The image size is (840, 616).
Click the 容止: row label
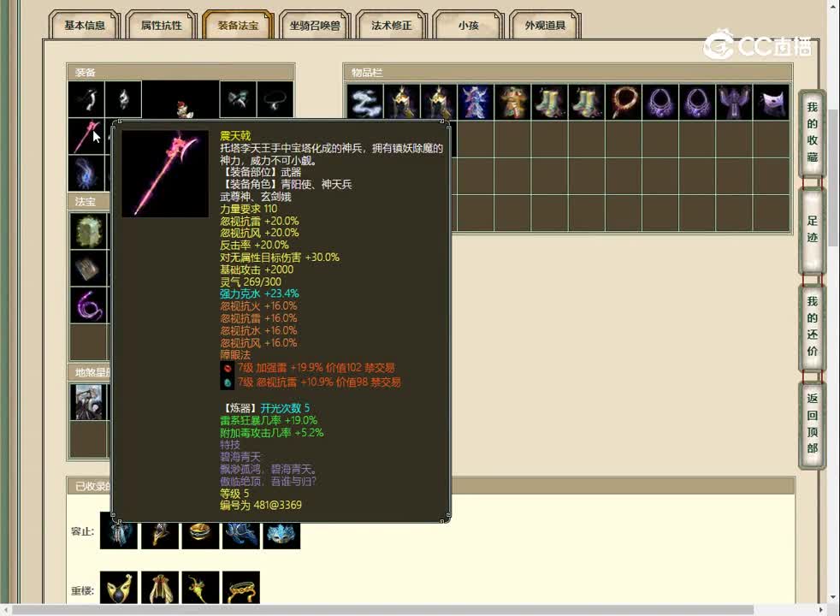pyautogui.click(x=82, y=531)
